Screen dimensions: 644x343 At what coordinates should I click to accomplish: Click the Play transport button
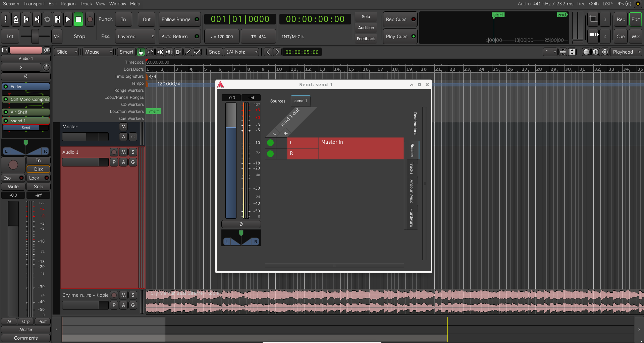point(68,19)
